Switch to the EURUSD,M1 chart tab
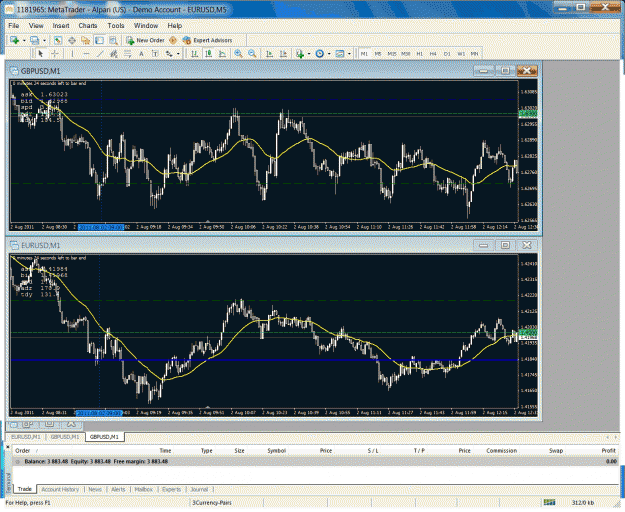 click(x=26, y=437)
